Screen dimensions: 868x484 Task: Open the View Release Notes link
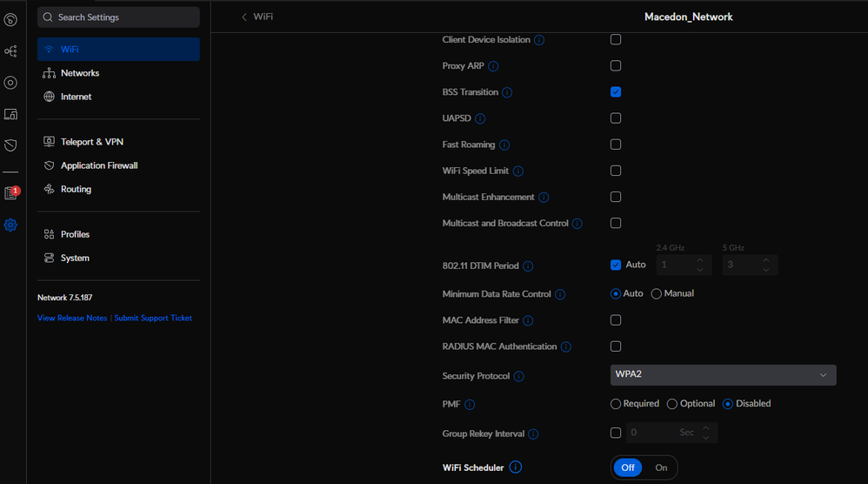[x=72, y=318]
